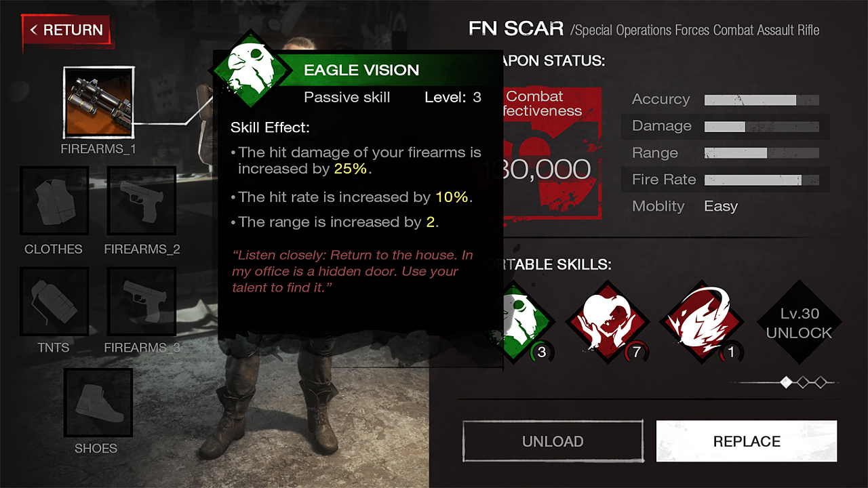Click the REPLACE button
Viewport: 868px width, 488px height.
click(x=747, y=441)
